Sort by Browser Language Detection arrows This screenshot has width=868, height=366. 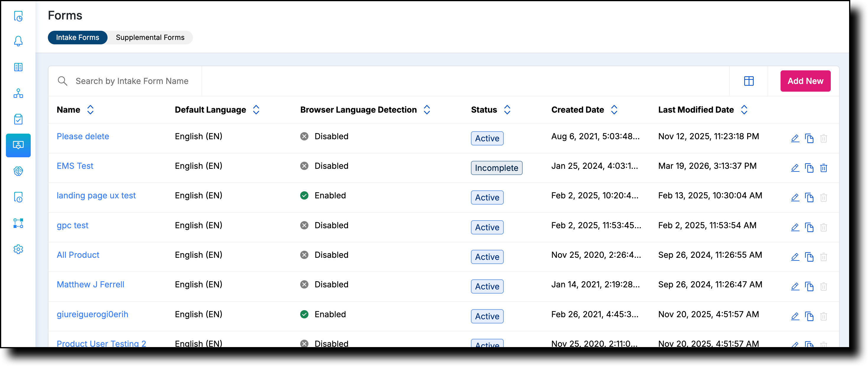click(427, 110)
